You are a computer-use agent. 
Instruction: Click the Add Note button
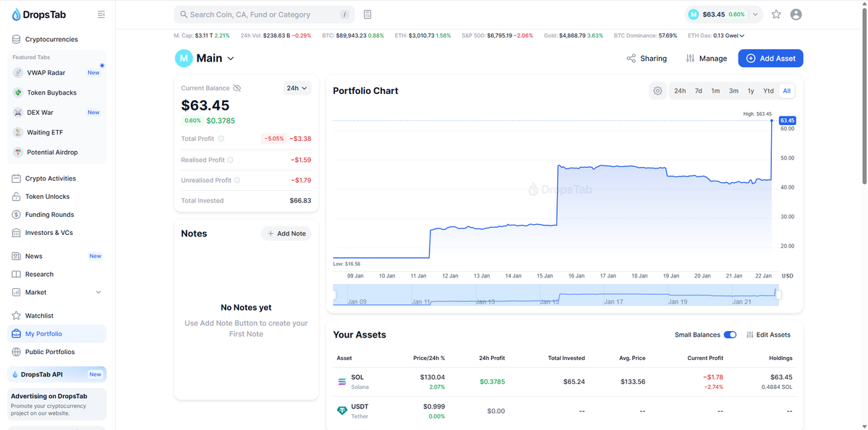286,233
